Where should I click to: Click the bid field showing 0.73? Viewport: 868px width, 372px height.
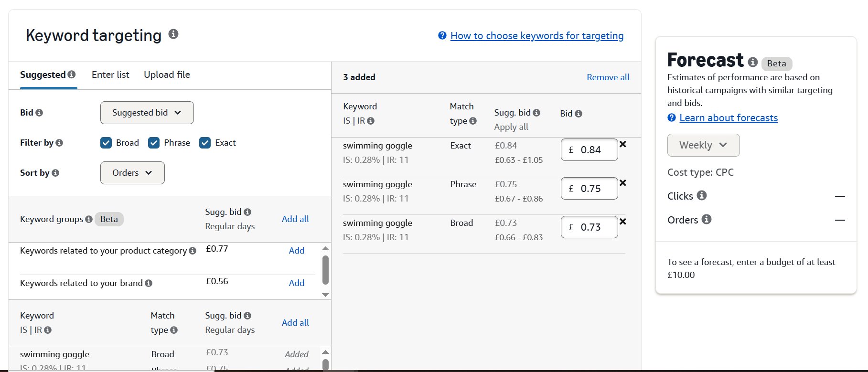(589, 227)
